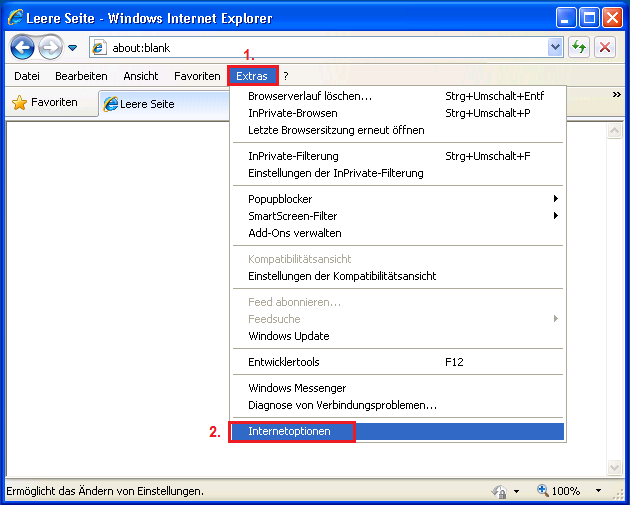Expand the SmartScreen-Filter submenu
The image size is (630, 505).
398,216
